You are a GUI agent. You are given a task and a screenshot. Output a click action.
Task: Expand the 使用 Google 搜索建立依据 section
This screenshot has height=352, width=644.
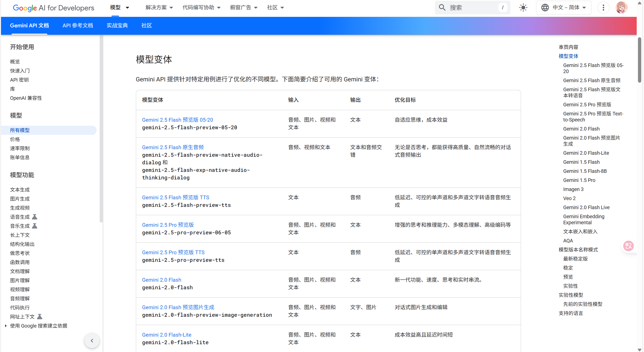(6, 326)
